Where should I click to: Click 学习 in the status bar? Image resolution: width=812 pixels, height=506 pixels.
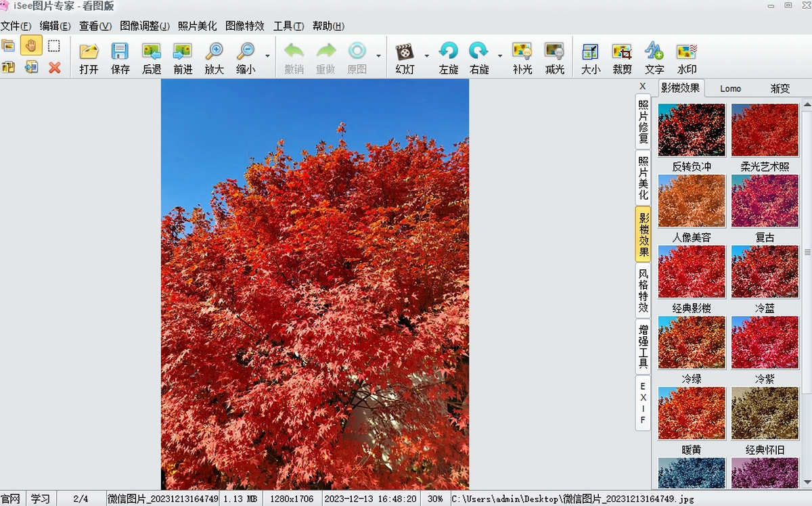(40, 499)
